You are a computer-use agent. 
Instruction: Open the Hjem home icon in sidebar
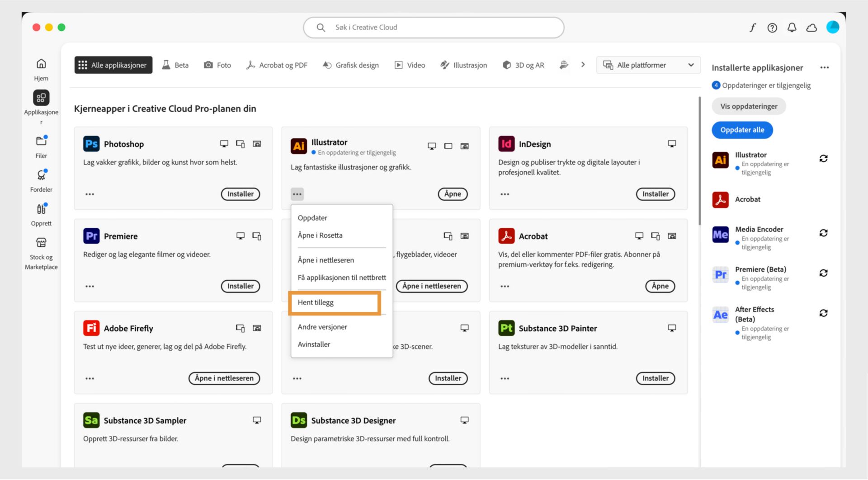[x=41, y=64]
